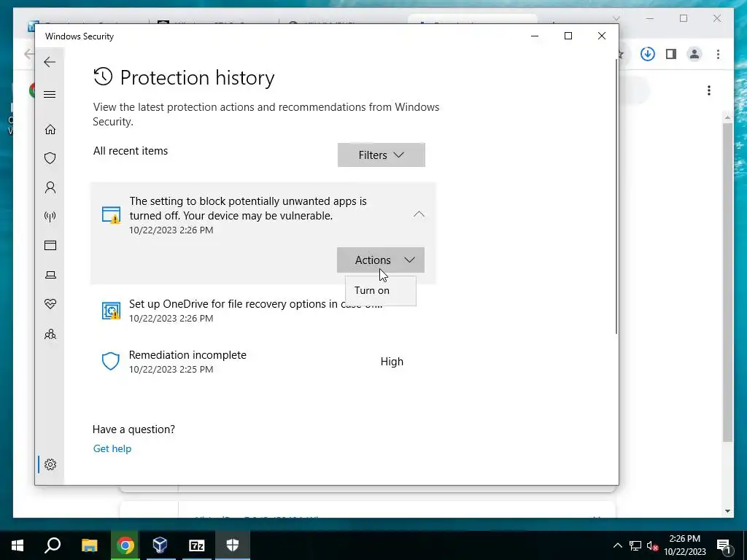The width and height of the screenshot is (747, 560).
Task: Open the hamburger navigation menu
Action: 50,94
